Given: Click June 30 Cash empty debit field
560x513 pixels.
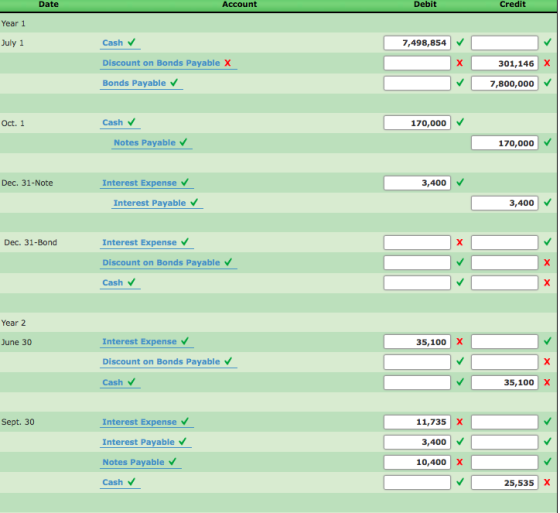Looking at the screenshot, I should 417,382.
